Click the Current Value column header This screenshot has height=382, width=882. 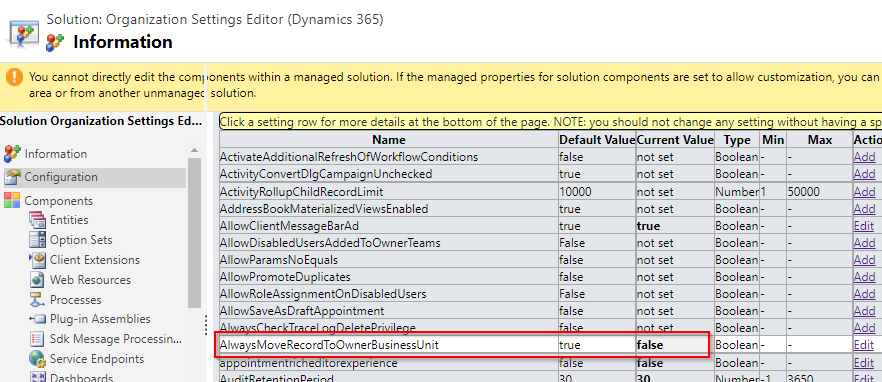click(x=675, y=140)
